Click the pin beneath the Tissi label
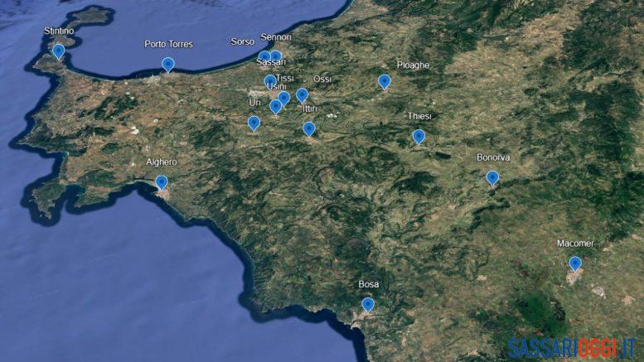 coord(283,99)
